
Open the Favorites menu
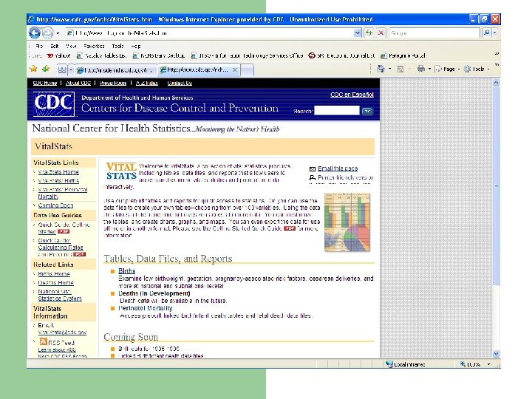94,46
